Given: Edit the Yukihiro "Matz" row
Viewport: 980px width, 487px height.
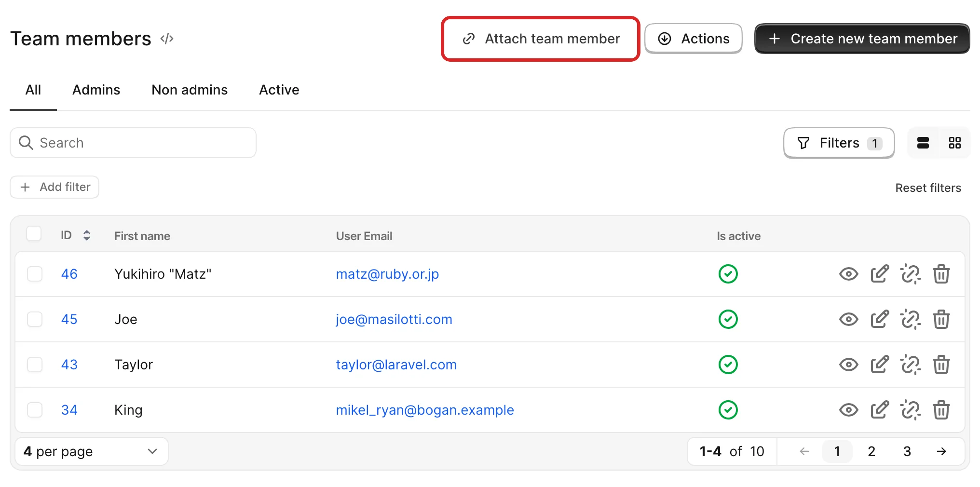Looking at the screenshot, I should point(880,274).
